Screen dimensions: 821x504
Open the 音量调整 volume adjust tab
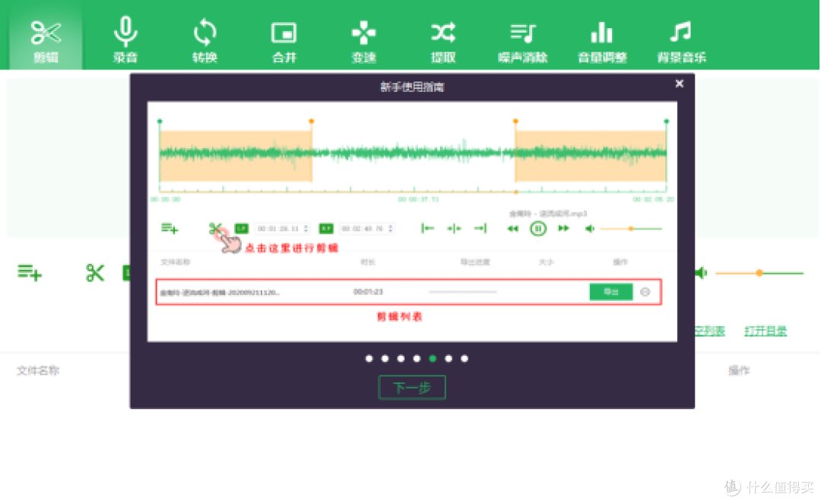tap(602, 41)
